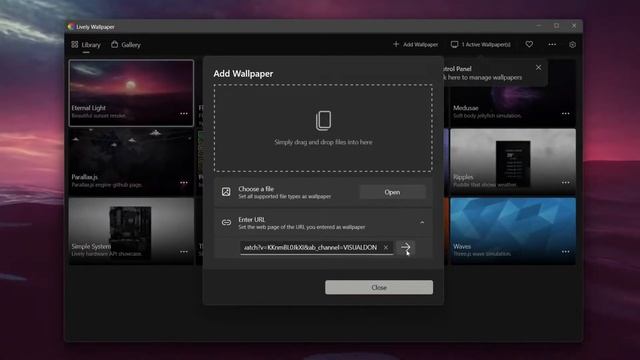Select the Simple System wallpaper thumbnail
This screenshot has height=360, width=640.
pyautogui.click(x=131, y=231)
